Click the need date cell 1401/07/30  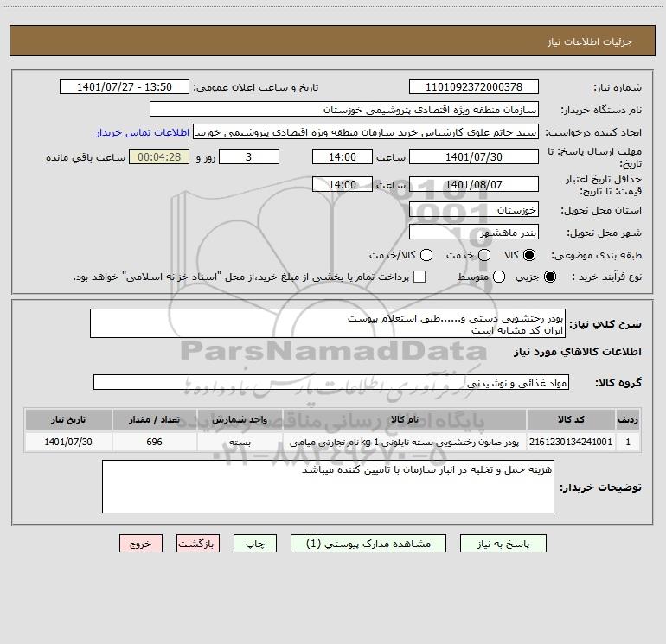[x=68, y=442]
